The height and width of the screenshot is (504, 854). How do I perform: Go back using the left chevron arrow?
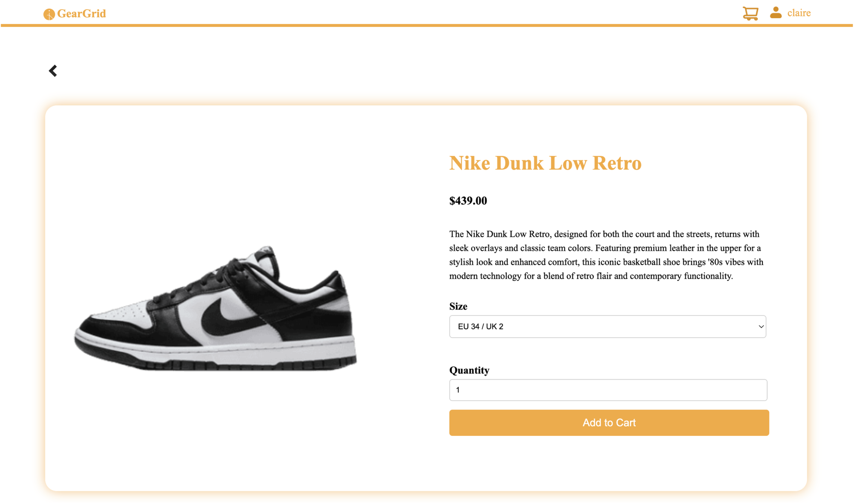53,71
